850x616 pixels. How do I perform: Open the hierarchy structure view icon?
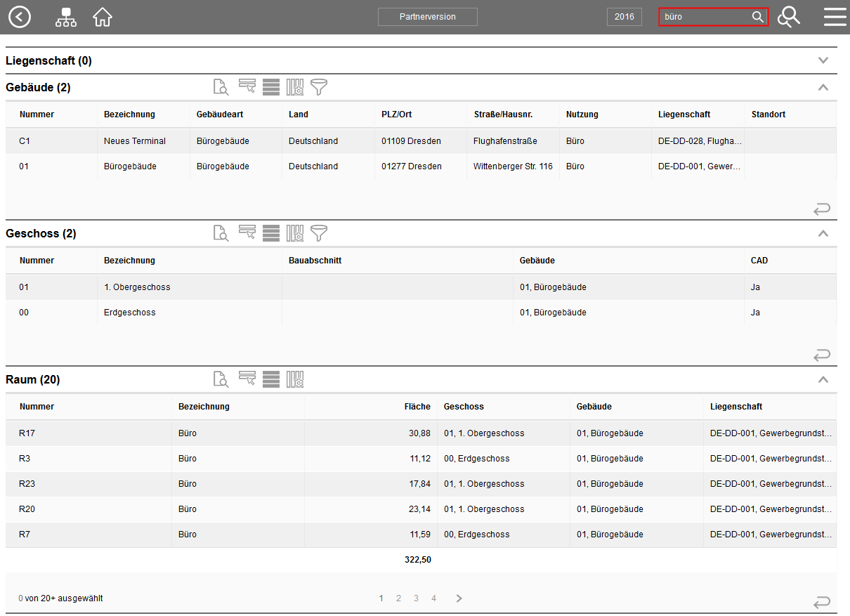[x=66, y=17]
